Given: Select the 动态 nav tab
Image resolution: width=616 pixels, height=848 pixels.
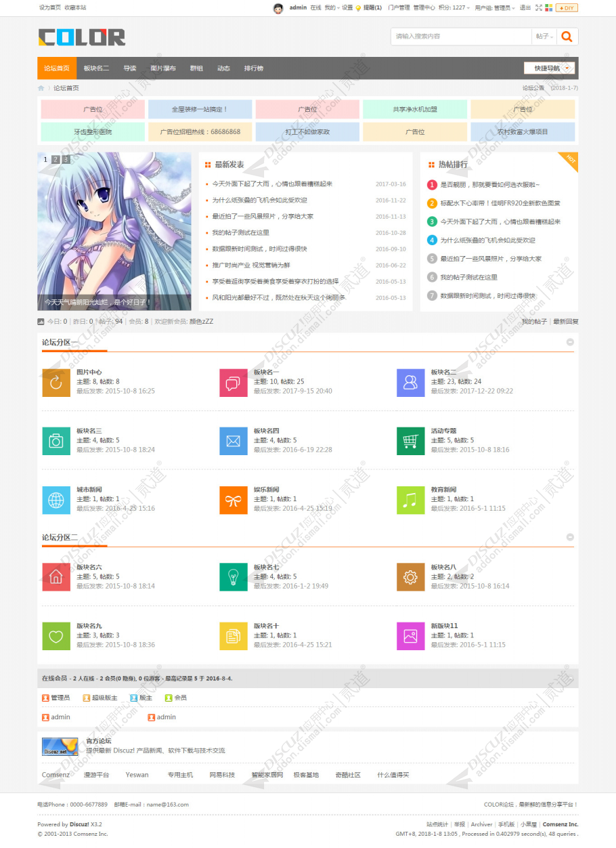Looking at the screenshot, I should pos(223,68).
